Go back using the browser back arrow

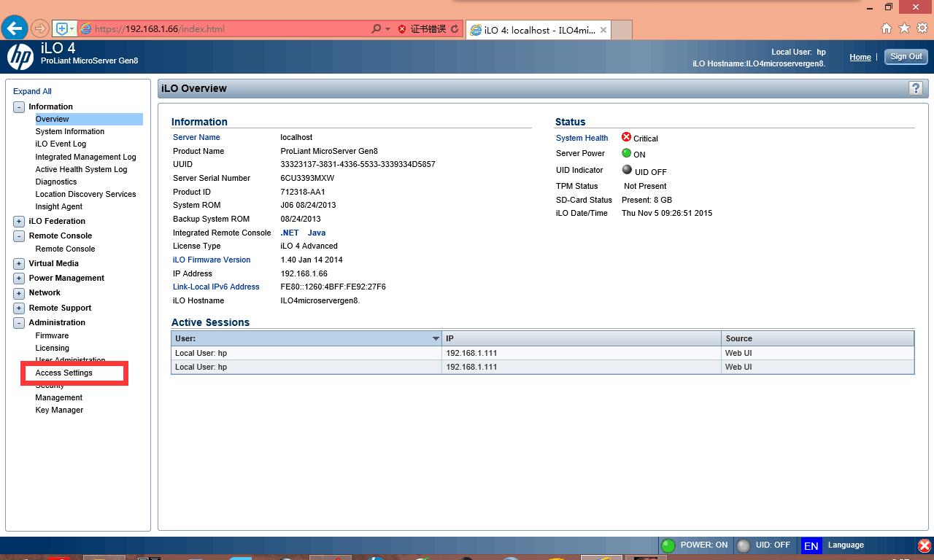point(15,28)
